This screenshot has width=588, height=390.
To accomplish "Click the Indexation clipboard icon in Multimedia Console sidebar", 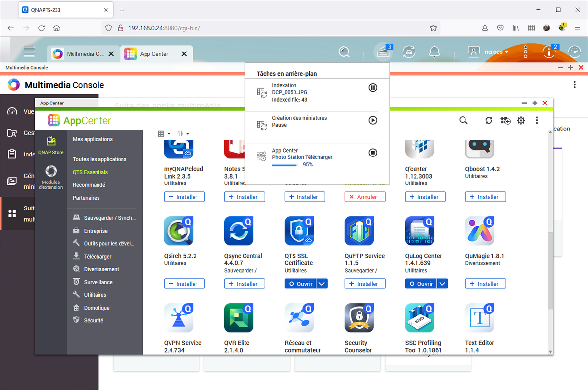I will pos(12,155).
